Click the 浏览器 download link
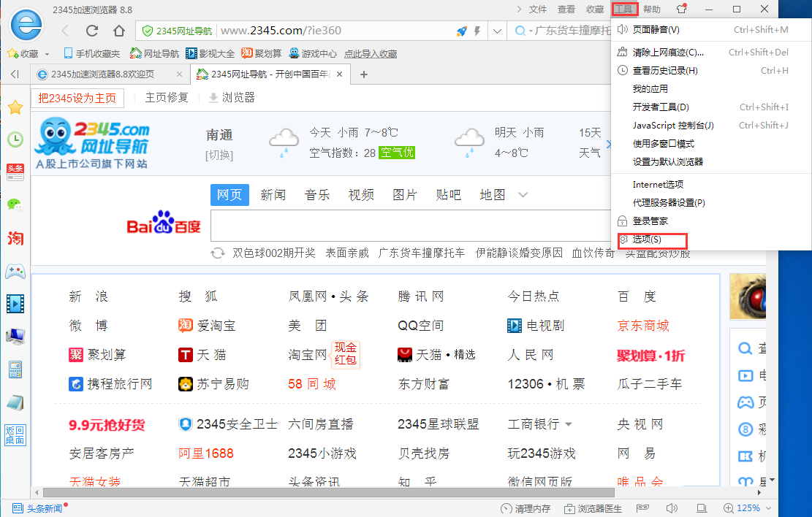 232,98
